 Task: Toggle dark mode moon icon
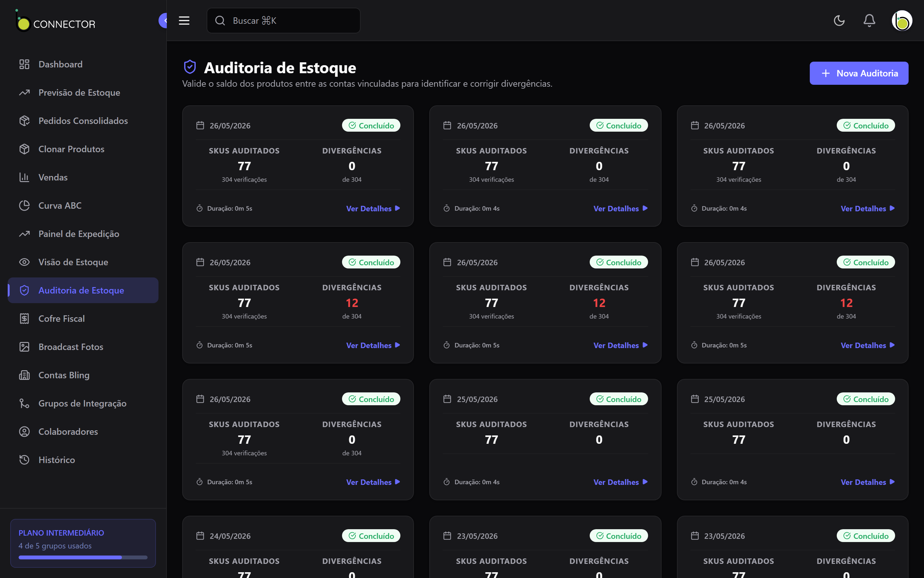click(839, 21)
